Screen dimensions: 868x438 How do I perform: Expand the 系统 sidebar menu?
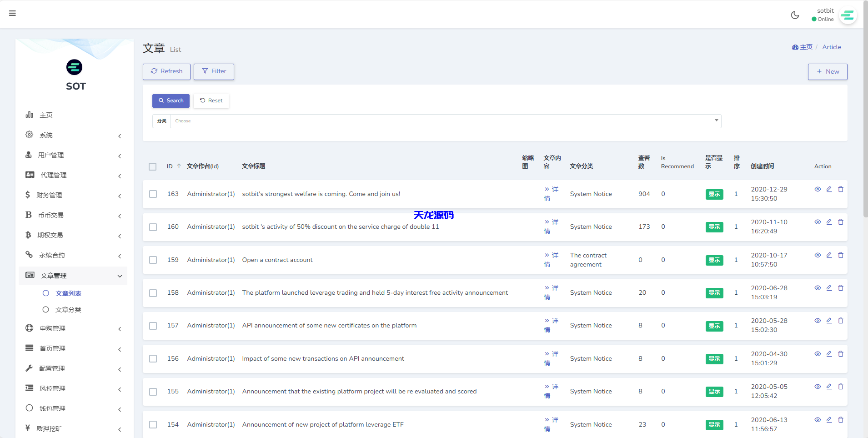(x=73, y=135)
